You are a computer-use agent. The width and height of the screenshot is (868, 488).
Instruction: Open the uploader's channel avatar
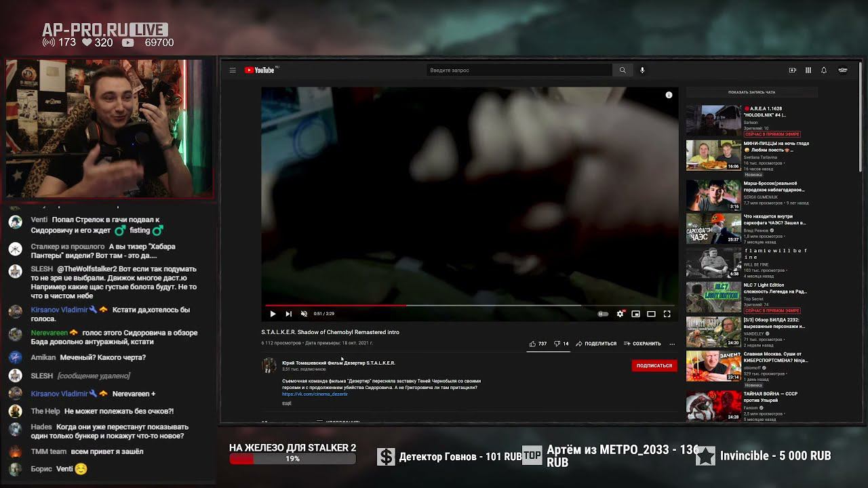pyautogui.click(x=269, y=365)
